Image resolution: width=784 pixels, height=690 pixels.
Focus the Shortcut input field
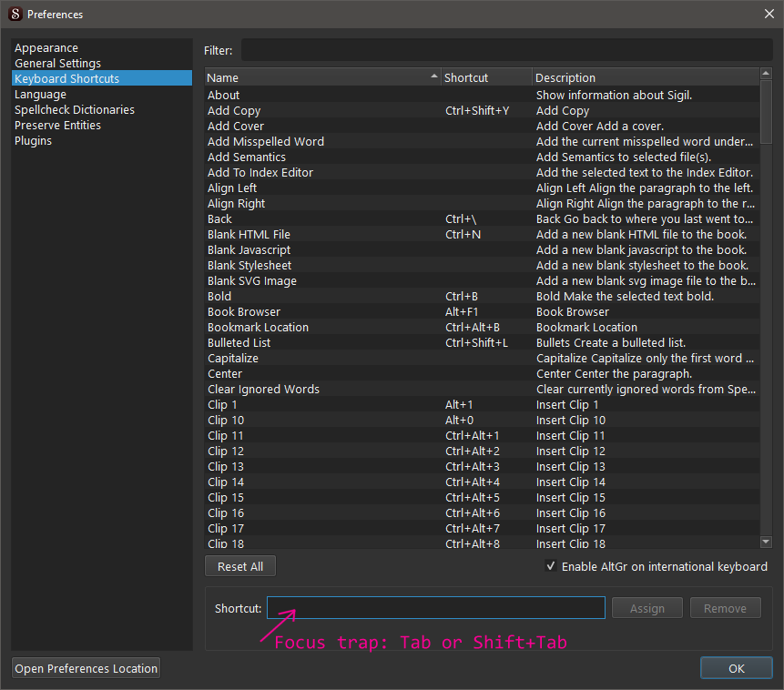436,607
